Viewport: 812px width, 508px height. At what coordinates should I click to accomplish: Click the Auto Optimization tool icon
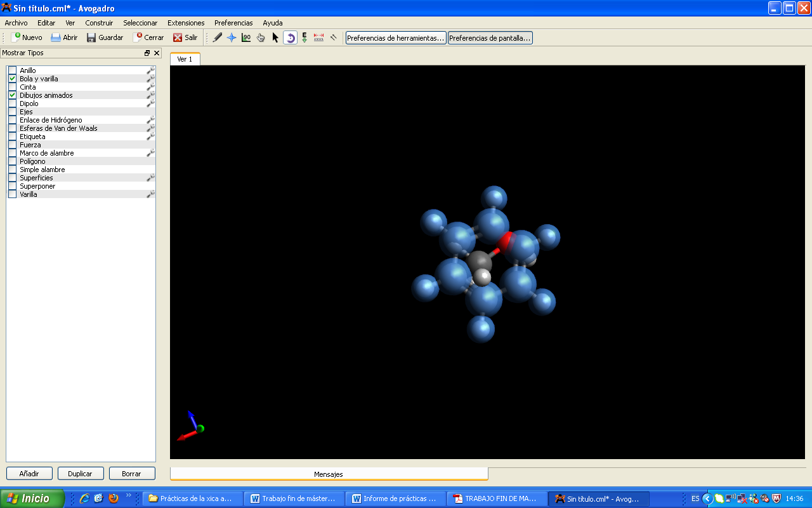(304, 37)
